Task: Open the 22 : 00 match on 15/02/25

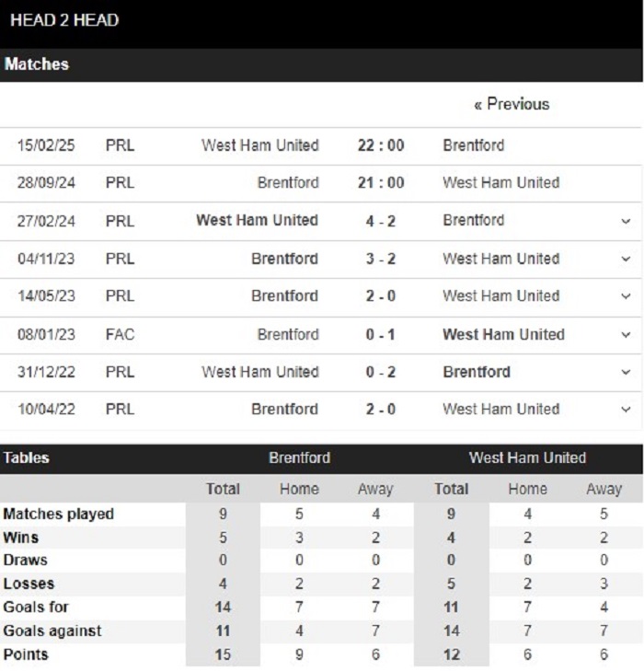Action: click(381, 145)
